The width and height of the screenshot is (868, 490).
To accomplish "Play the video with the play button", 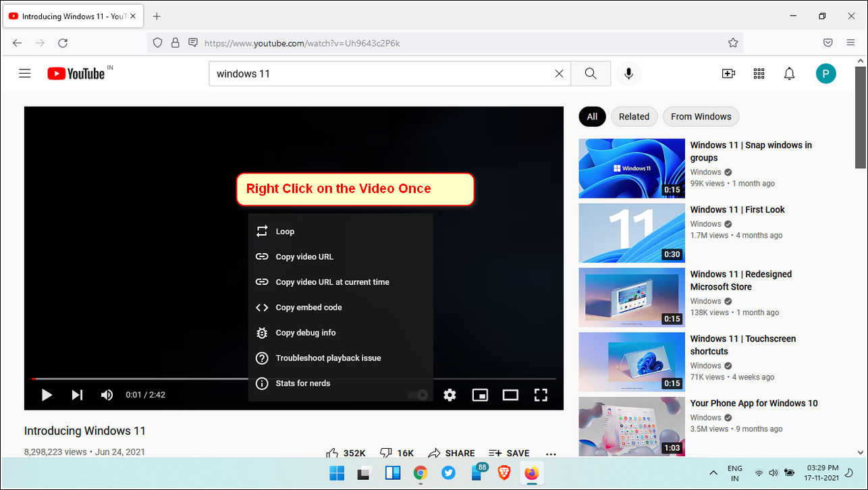I will 47,395.
